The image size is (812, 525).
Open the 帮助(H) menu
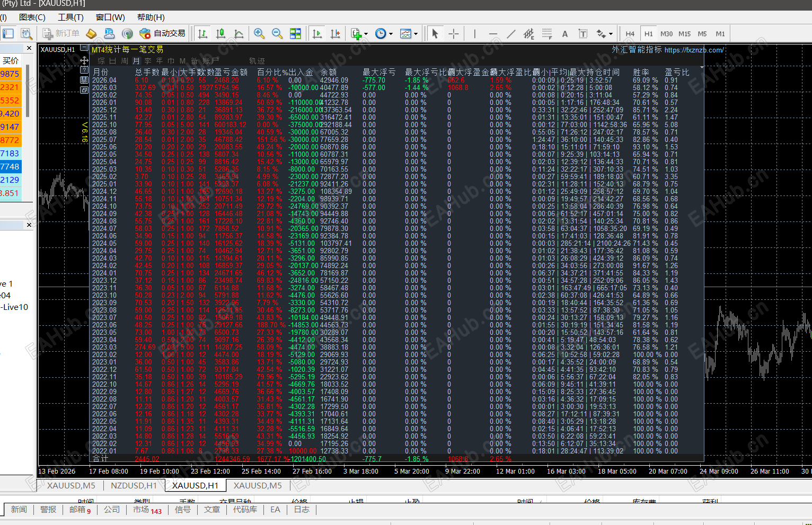click(151, 17)
